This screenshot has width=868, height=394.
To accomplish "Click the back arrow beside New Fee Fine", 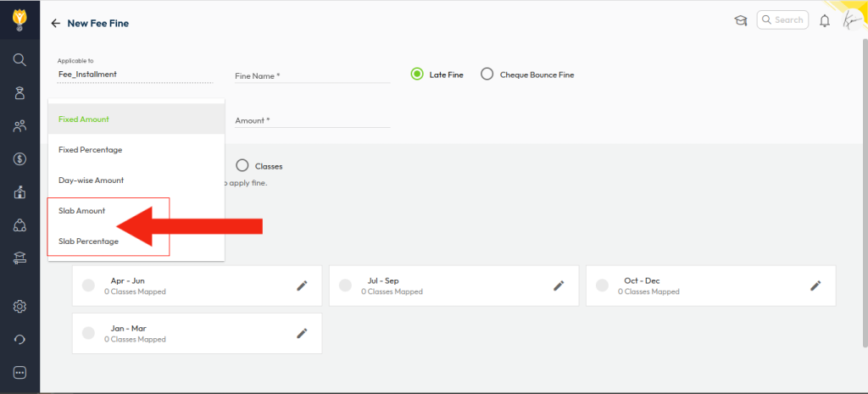I will pyautogui.click(x=56, y=24).
